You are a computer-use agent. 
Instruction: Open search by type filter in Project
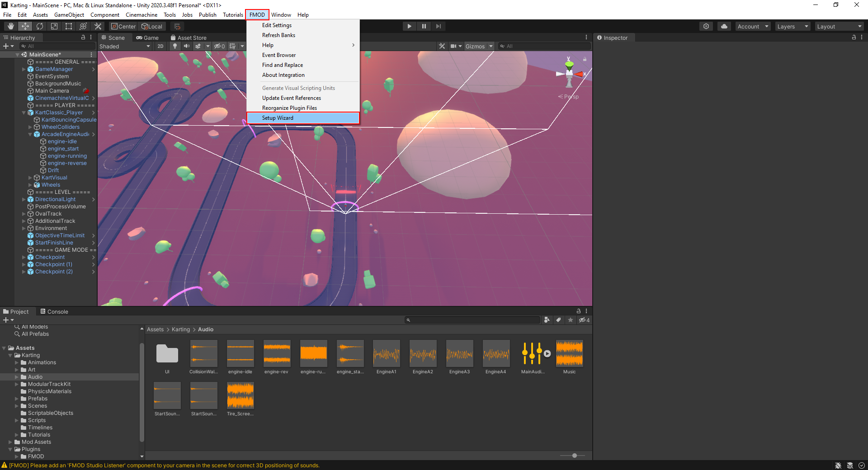(x=547, y=320)
